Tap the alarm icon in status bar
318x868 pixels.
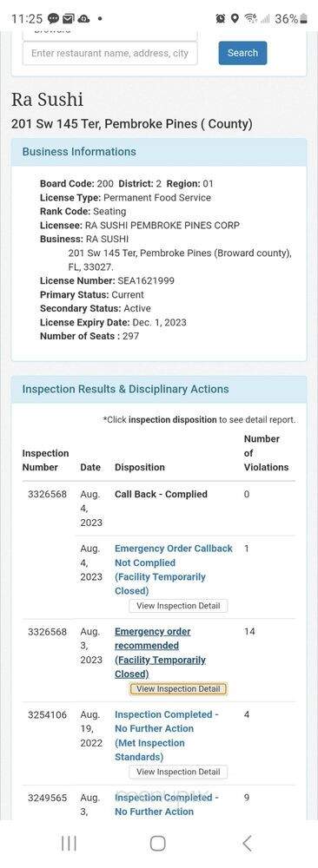(x=221, y=19)
